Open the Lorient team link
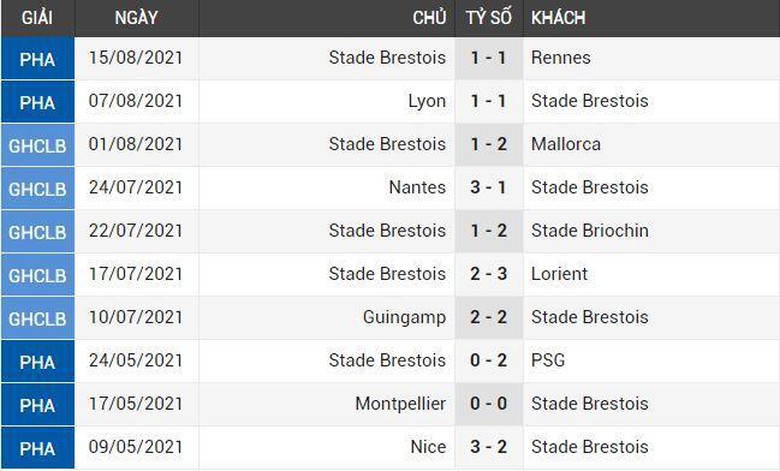 [560, 273]
